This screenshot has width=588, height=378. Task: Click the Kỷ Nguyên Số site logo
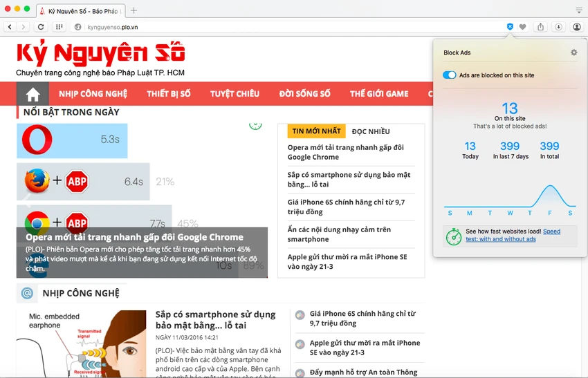pos(100,54)
